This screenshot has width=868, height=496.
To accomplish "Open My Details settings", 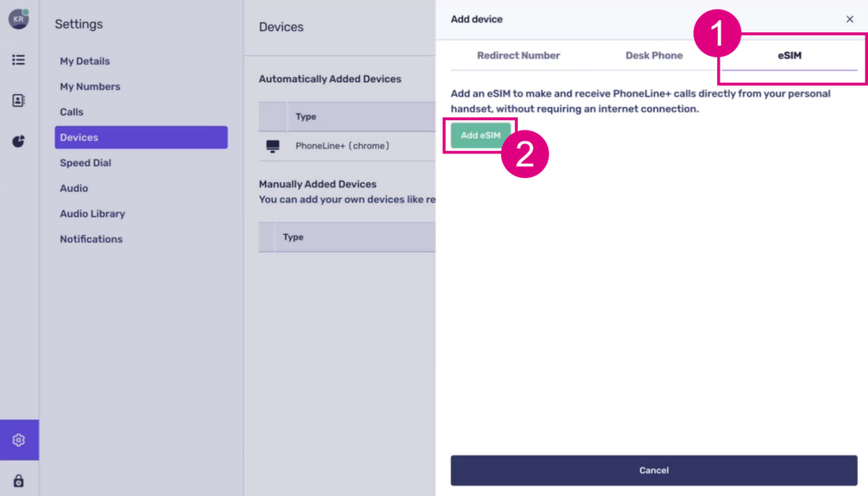I will [85, 61].
